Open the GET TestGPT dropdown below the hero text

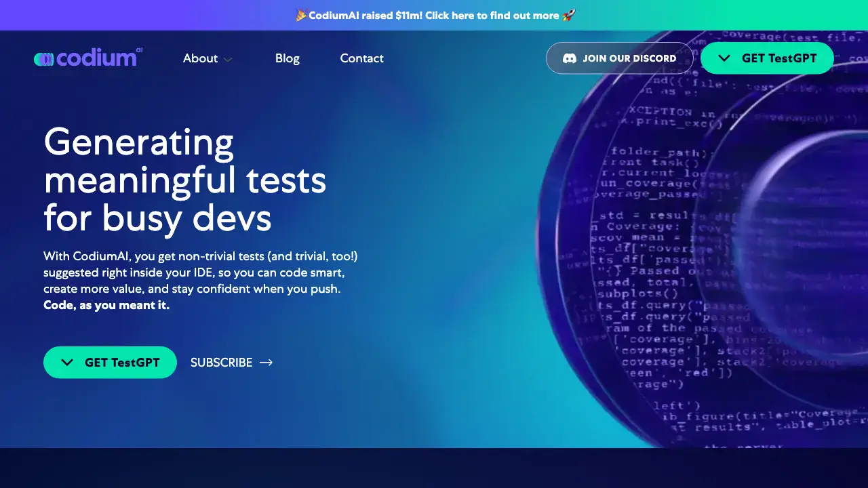110,363
